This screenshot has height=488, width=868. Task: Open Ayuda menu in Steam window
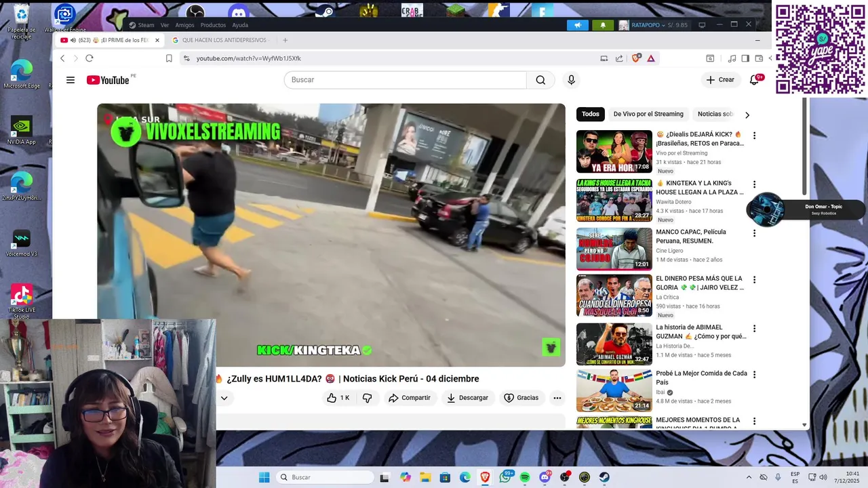pos(240,25)
